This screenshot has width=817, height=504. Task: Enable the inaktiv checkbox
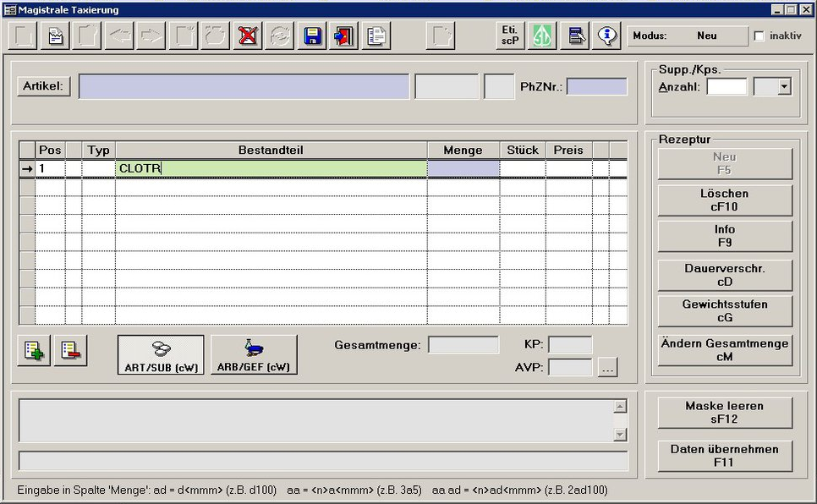pos(759,36)
